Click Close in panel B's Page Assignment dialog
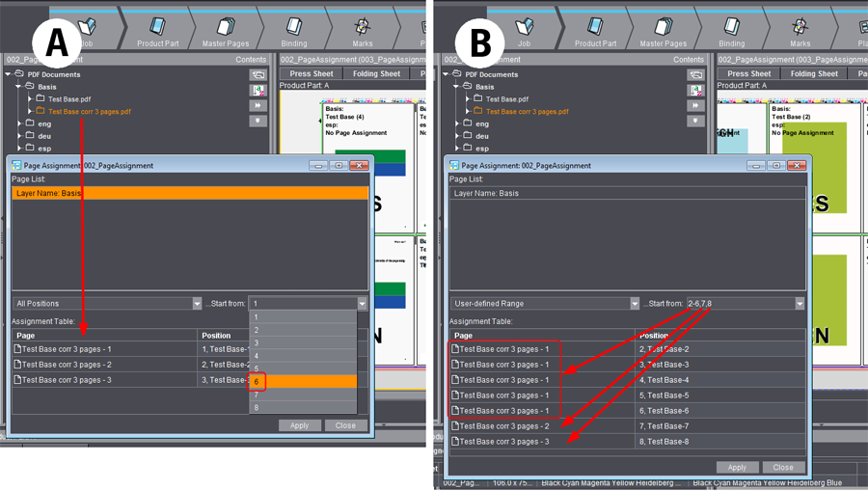This screenshot has width=868, height=491. (783, 467)
